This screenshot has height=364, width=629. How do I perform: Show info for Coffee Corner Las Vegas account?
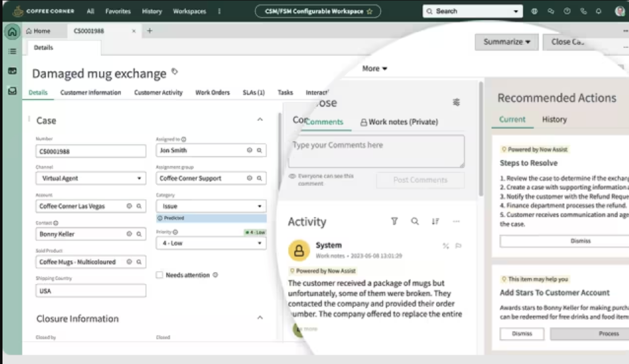click(129, 206)
